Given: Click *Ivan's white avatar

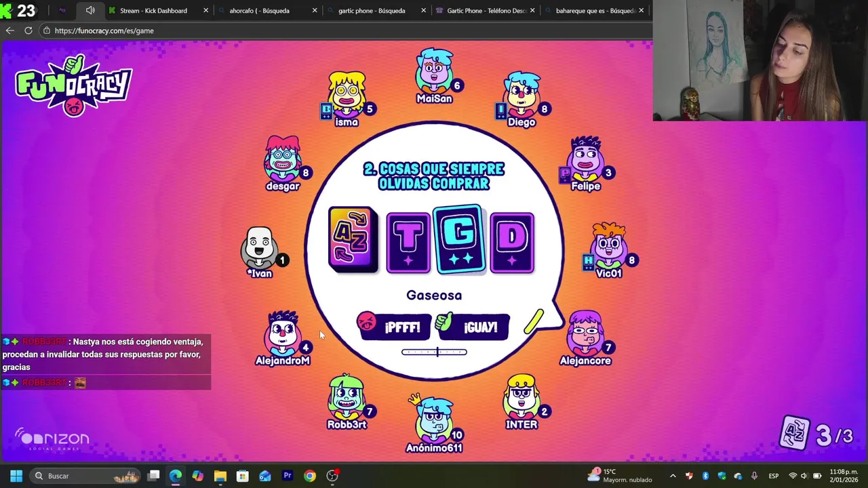Looking at the screenshot, I should 260,247.
